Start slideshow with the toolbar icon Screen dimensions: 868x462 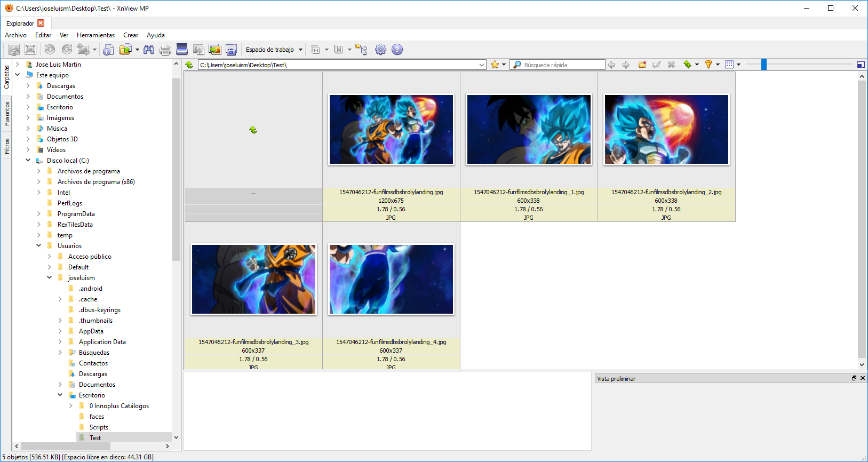coord(215,50)
